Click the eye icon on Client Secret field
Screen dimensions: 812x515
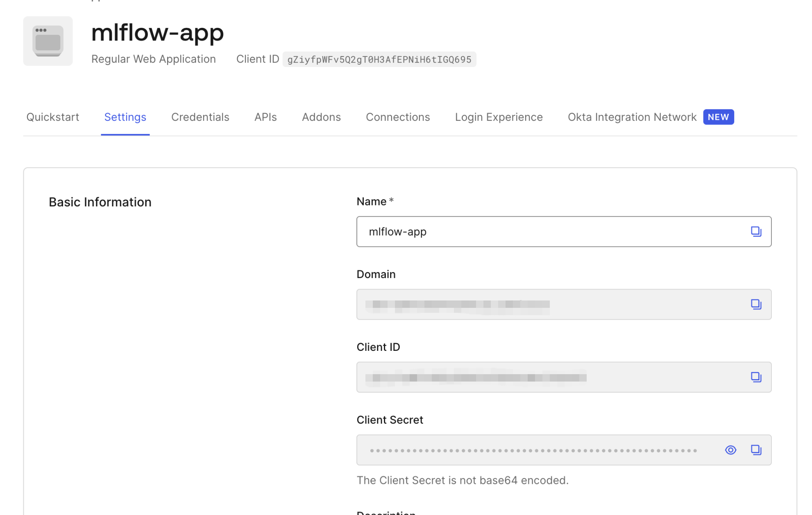point(730,450)
